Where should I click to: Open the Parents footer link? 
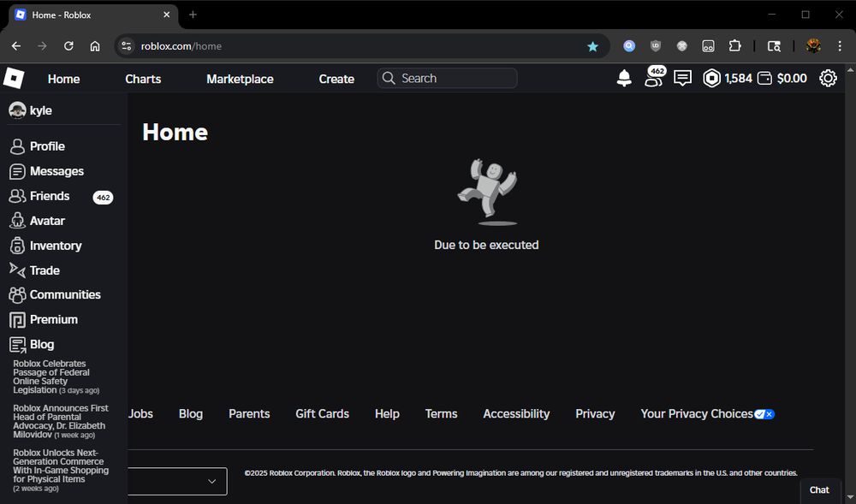[249, 414]
